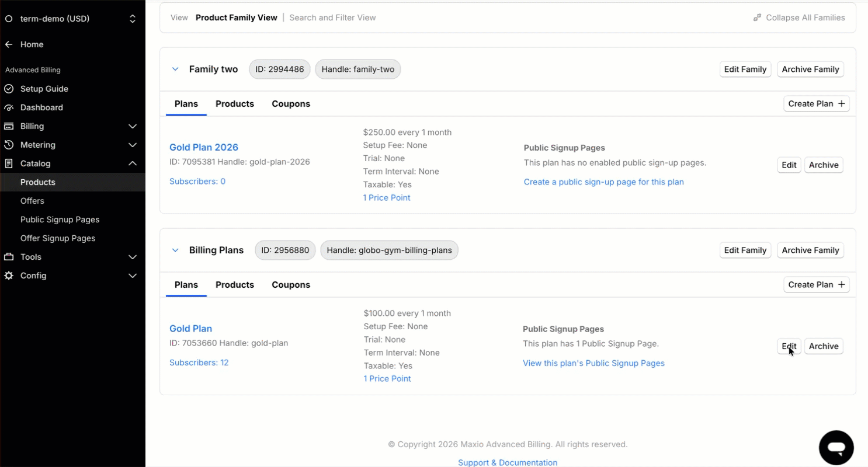Click the back arrow beside Home
This screenshot has height=467, width=868.
(x=9, y=44)
